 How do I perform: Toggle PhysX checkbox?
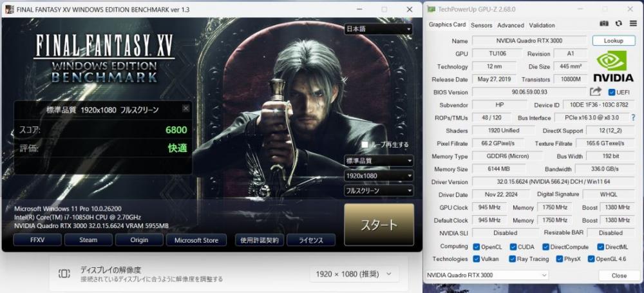pos(560,259)
